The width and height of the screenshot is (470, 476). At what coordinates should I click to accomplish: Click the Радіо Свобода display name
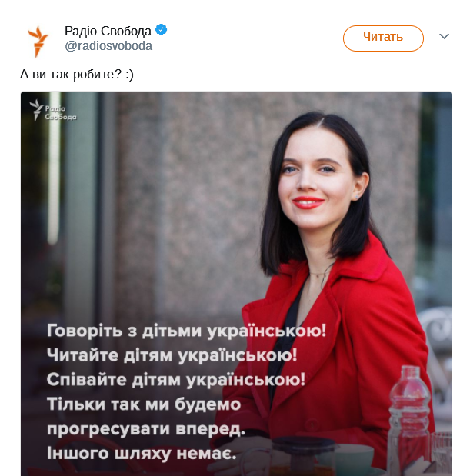pyautogui.click(x=108, y=31)
